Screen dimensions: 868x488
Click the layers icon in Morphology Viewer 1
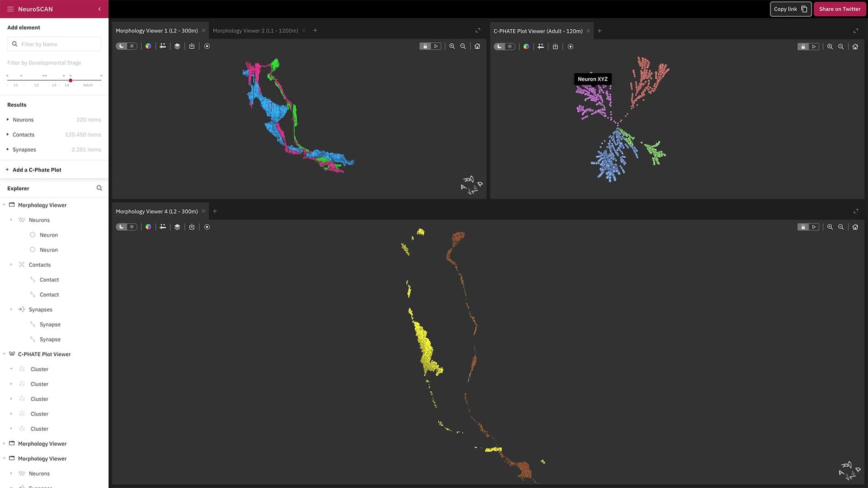[x=177, y=46]
